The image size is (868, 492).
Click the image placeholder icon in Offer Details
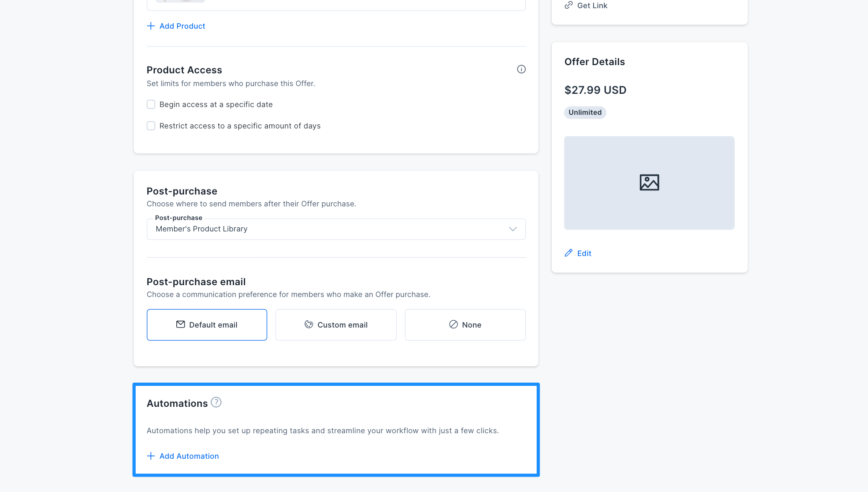(x=649, y=183)
